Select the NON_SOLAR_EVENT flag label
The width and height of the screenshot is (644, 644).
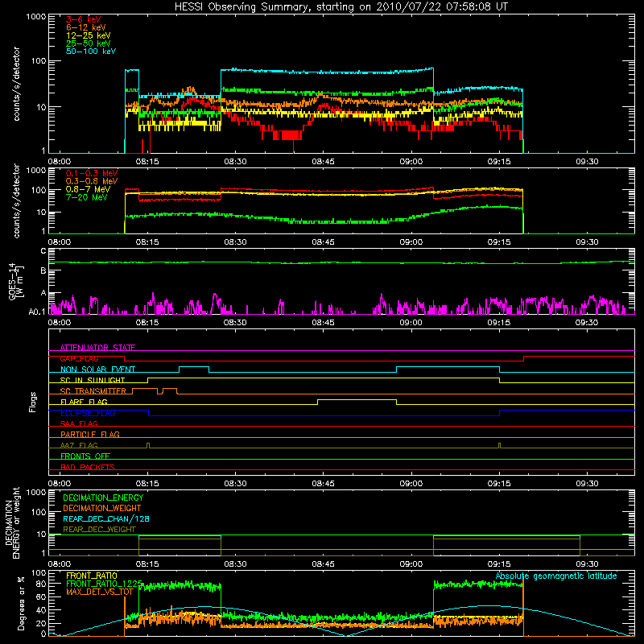coord(97,369)
